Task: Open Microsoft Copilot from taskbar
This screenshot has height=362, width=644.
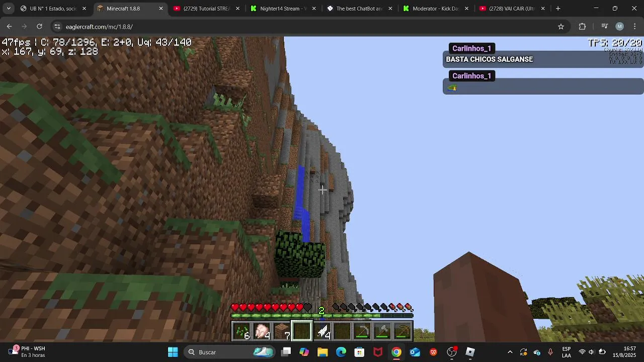Action: pyautogui.click(x=304, y=352)
